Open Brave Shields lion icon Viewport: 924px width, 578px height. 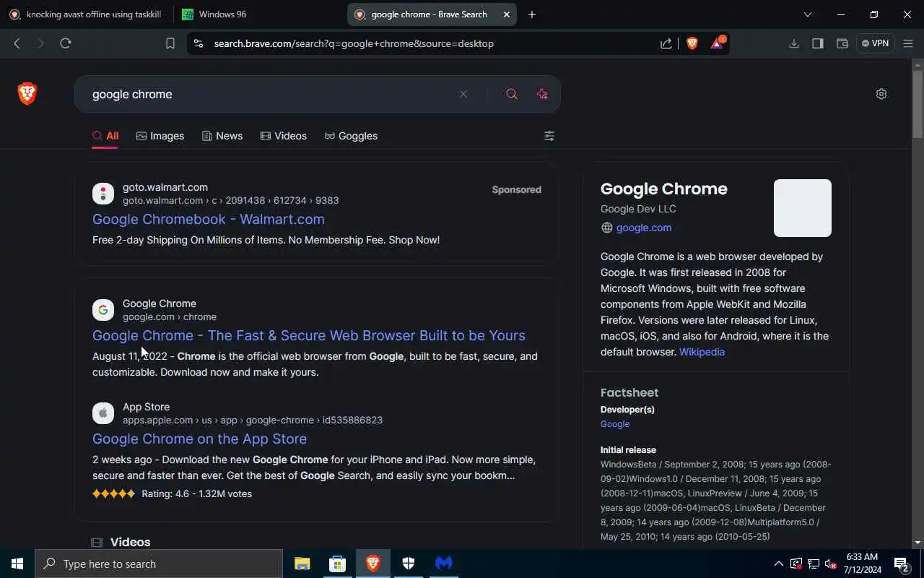692,43
